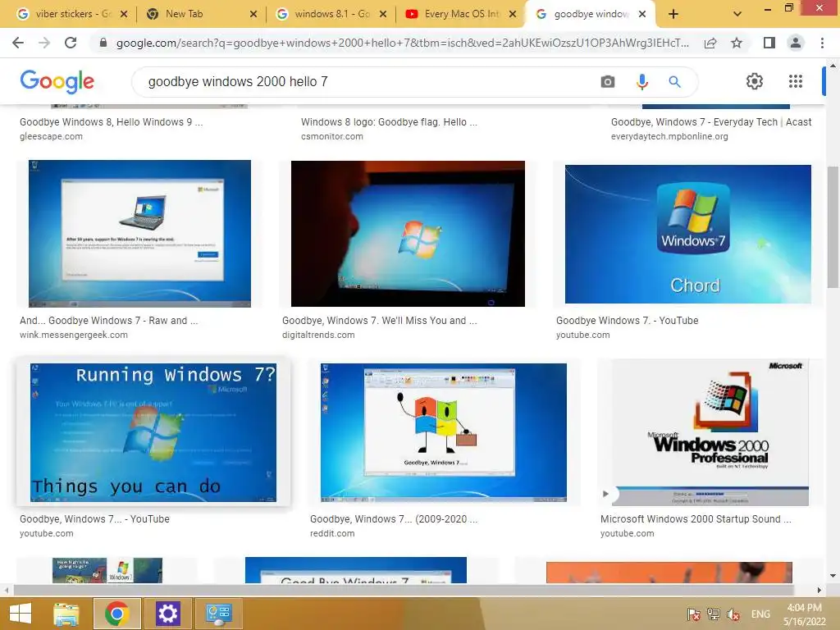The image size is (840, 630).
Task: Open the Chrome three-dot menu
Action: pyautogui.click(x=822, y=43)
